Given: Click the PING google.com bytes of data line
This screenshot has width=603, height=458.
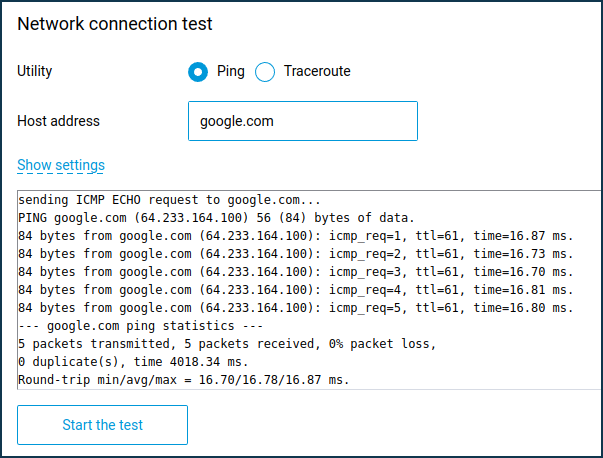Looking at the screenshot, I should [x=215, y=217].
